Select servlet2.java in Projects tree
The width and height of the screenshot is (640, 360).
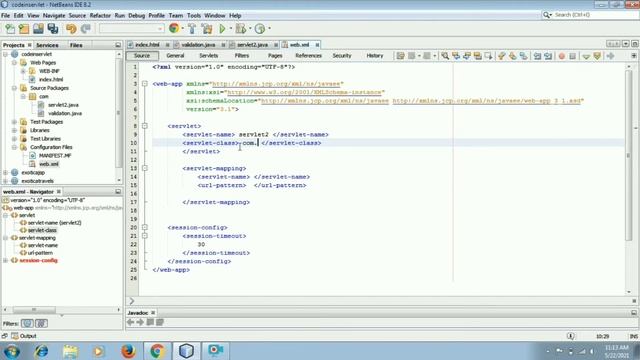click(63, 105)
